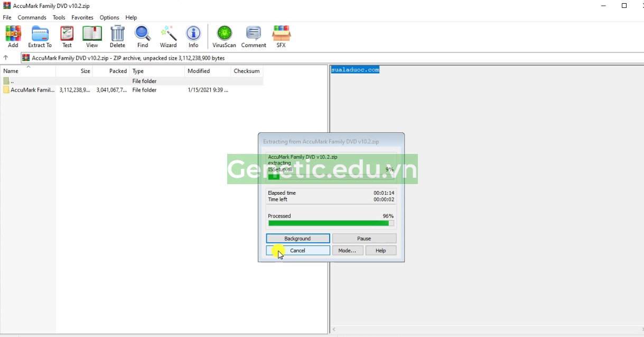This screenshot has width=644, height=337.
Task: Select the AccuMark Family folder icon
Action: [6, 90]
